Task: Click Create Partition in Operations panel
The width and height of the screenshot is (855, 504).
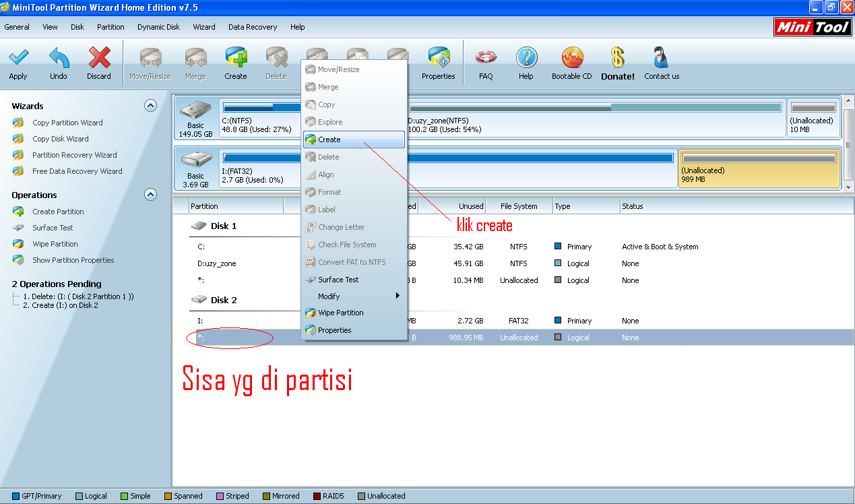Action: pos(58,212)
